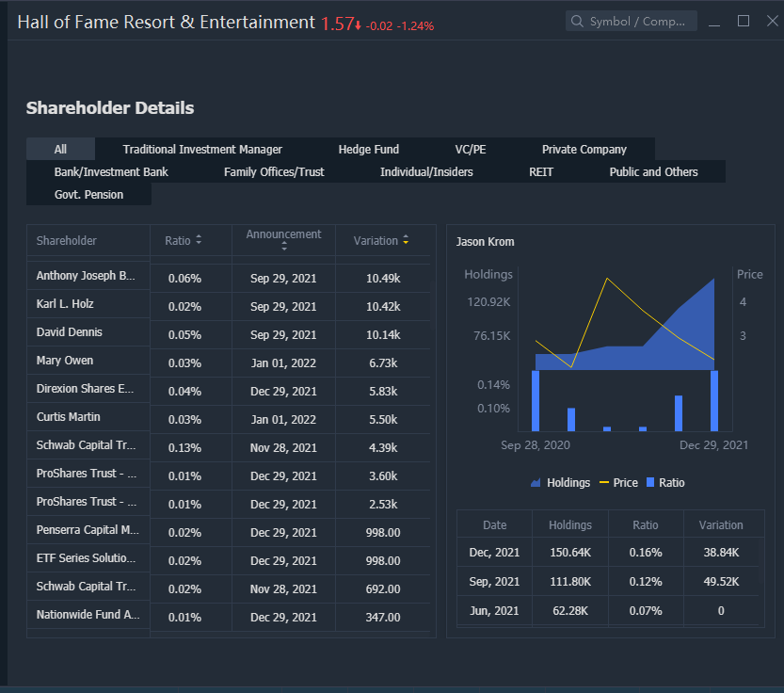Open Curtis Martin shareholder details
The height and width of the screenshot is (693, 784).
pos(68,417)
